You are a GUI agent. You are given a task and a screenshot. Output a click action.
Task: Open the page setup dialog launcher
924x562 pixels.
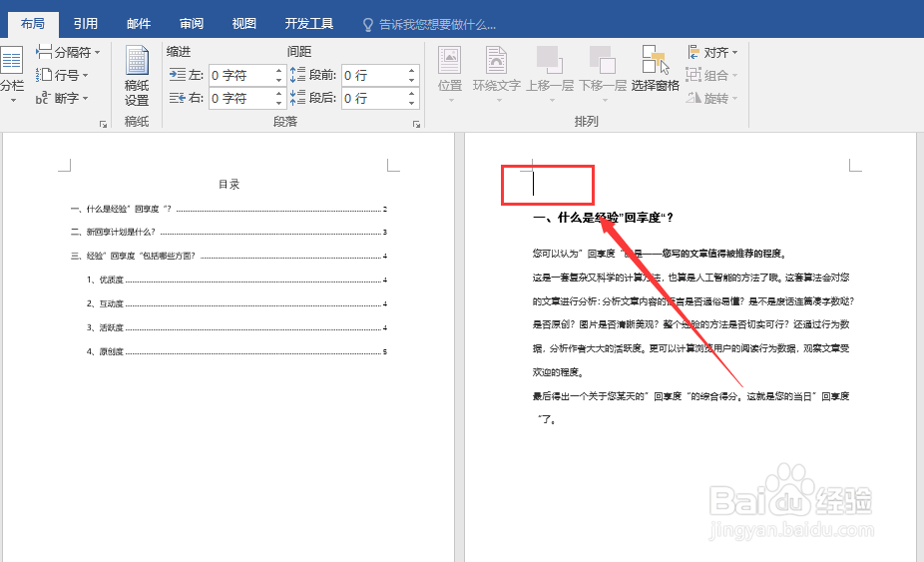[x=103, y=124]
